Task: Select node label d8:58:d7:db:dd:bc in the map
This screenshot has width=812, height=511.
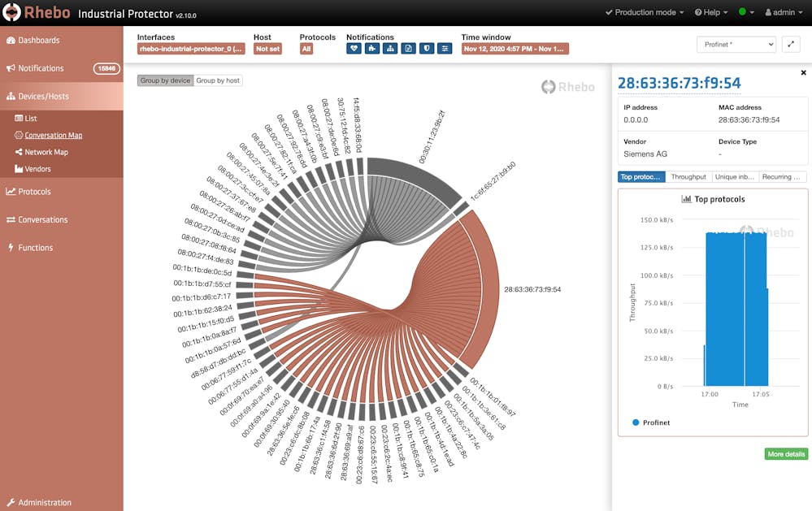Action: pos(219,363)
